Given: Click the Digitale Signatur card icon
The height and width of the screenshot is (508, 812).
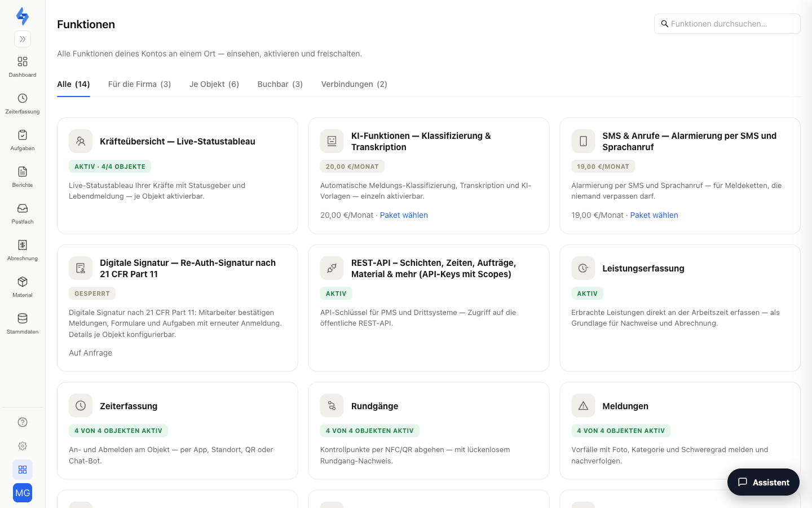Looking at the screenshot, I should 81,268.
